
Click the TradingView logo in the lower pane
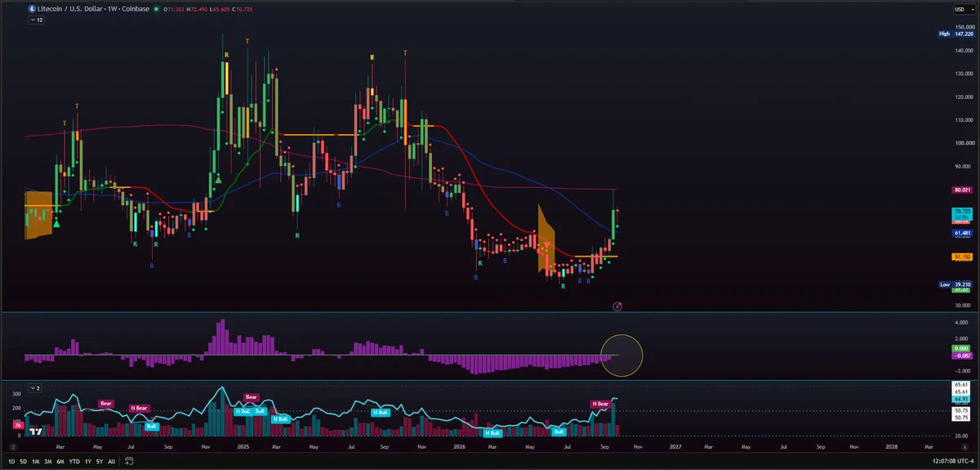[x=36, y=432]
